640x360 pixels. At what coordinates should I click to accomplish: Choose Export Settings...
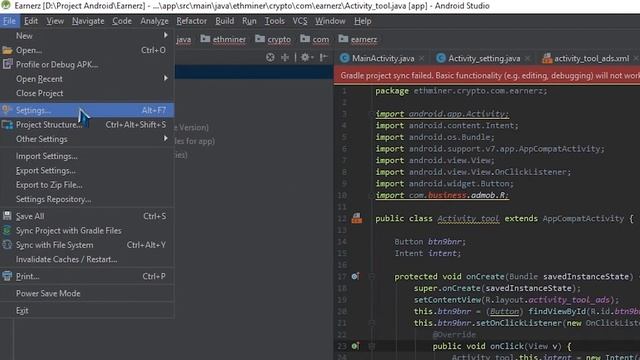(87, 170)
